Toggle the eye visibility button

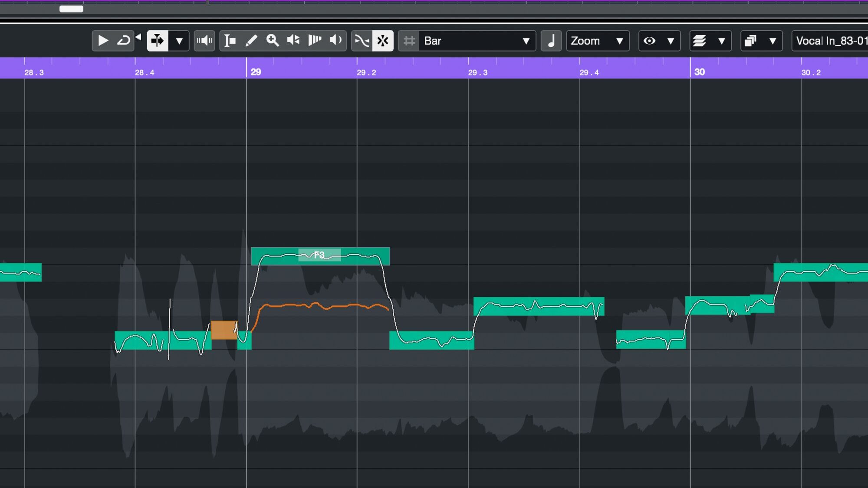(650, 41)
